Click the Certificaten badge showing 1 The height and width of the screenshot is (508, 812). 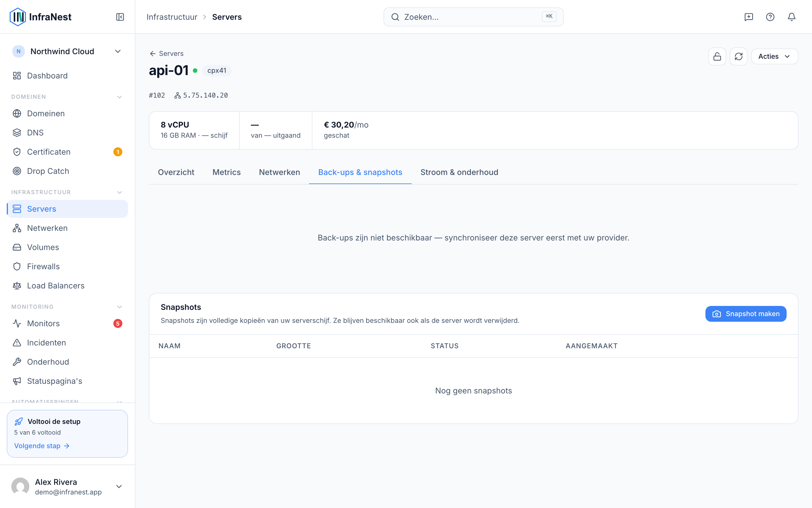(x=118, y=152)
